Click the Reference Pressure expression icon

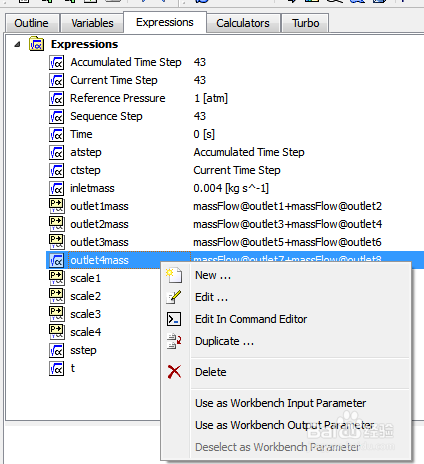56,98
